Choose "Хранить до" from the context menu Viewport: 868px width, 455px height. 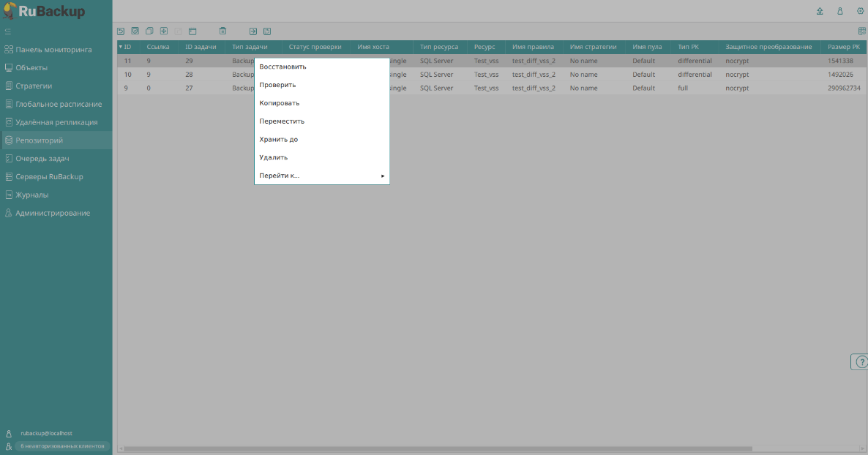(278, 139)
